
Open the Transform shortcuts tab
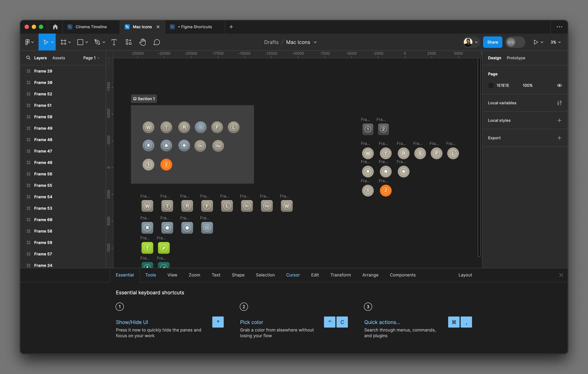341,275
